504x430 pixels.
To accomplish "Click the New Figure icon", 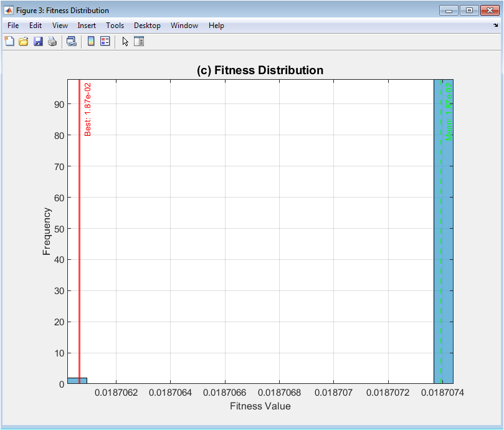I will point(9,41).
